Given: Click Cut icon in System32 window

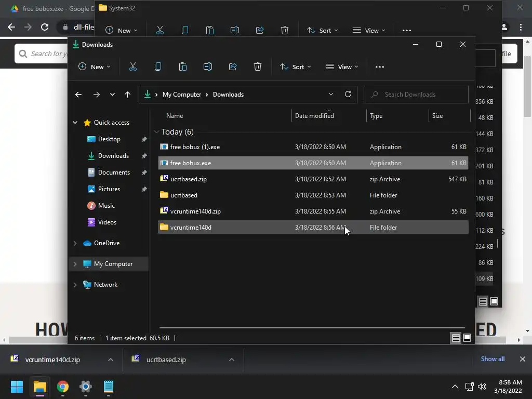Looking at the screenshot, I should pyautogui.click(x=160, y=30).
